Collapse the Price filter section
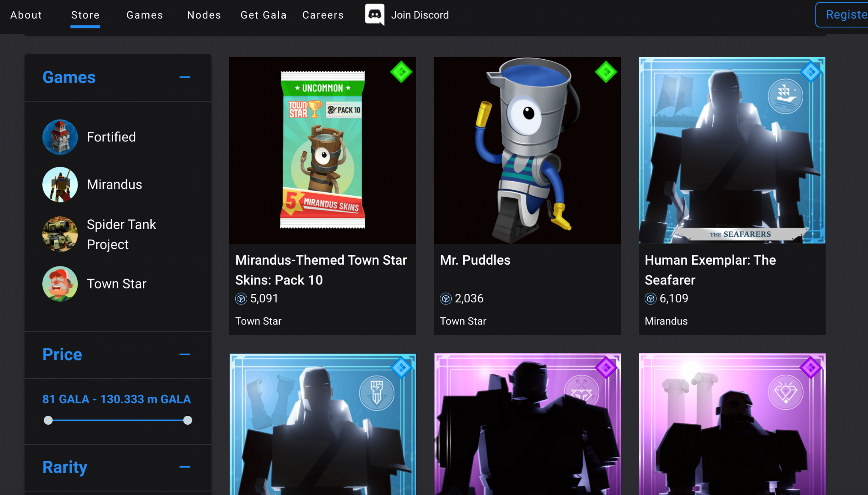868x495 pixels. click(x=184, y=354)
